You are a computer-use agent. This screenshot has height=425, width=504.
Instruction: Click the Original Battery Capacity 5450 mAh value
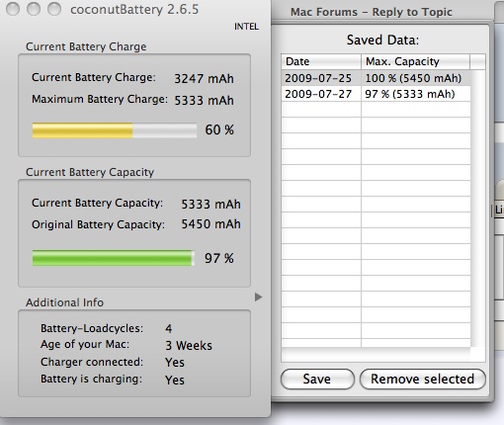click(211, 224)
